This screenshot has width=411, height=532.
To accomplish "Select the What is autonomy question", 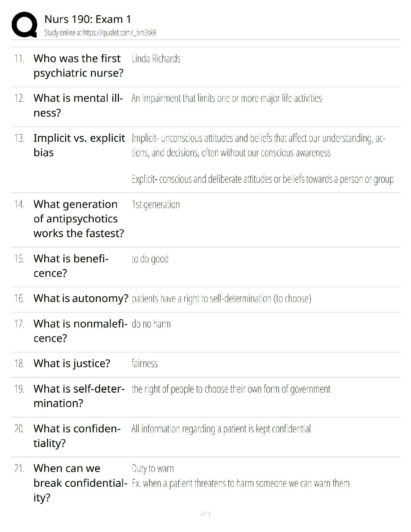I will tap(81, 298).
